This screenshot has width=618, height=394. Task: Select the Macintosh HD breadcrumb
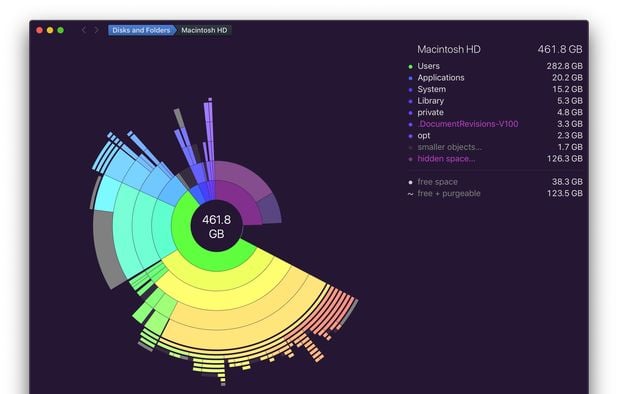click(x=204, y=30)
